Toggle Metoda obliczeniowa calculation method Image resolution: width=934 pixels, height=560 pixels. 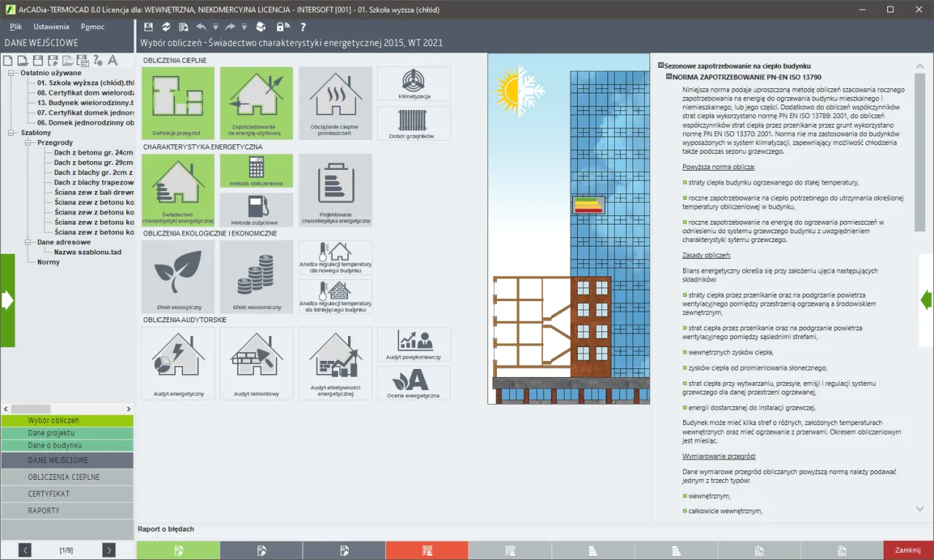256,171
